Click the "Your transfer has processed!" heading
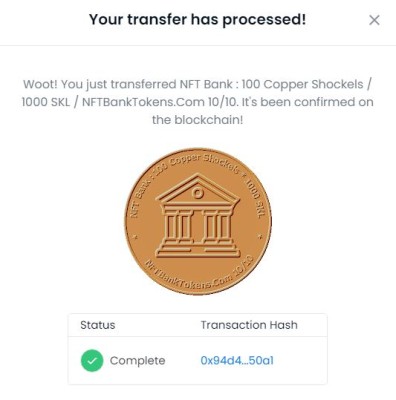396x400 pixels. tap(197, 19)
